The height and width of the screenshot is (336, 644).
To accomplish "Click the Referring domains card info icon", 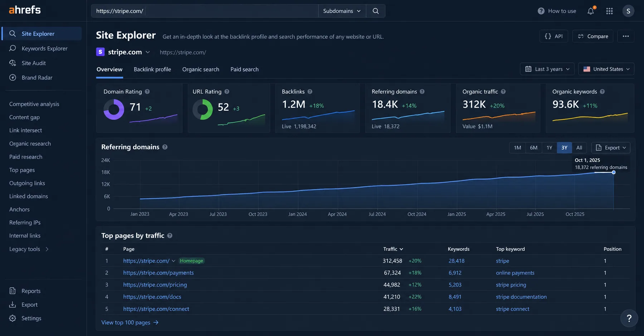I will (422, 92).
